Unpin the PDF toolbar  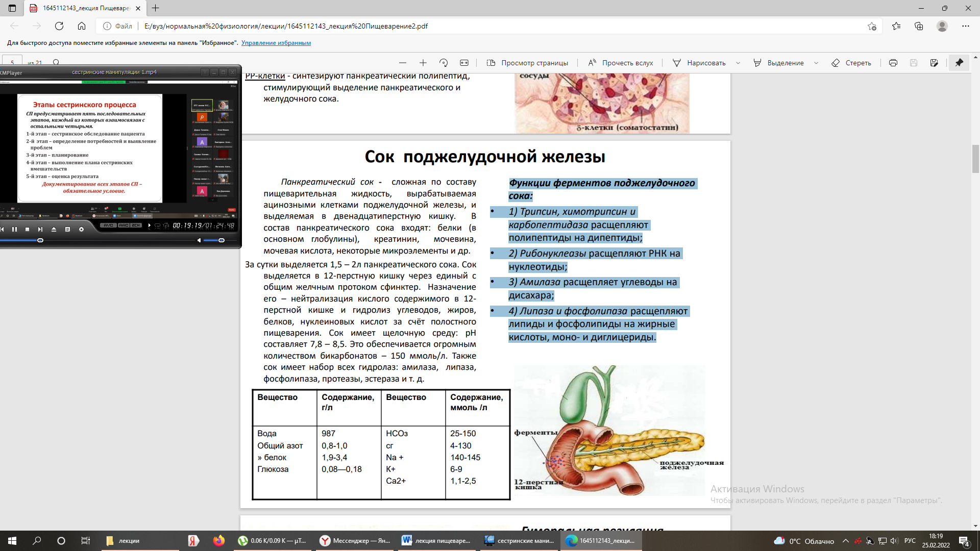tap(959, 63)
